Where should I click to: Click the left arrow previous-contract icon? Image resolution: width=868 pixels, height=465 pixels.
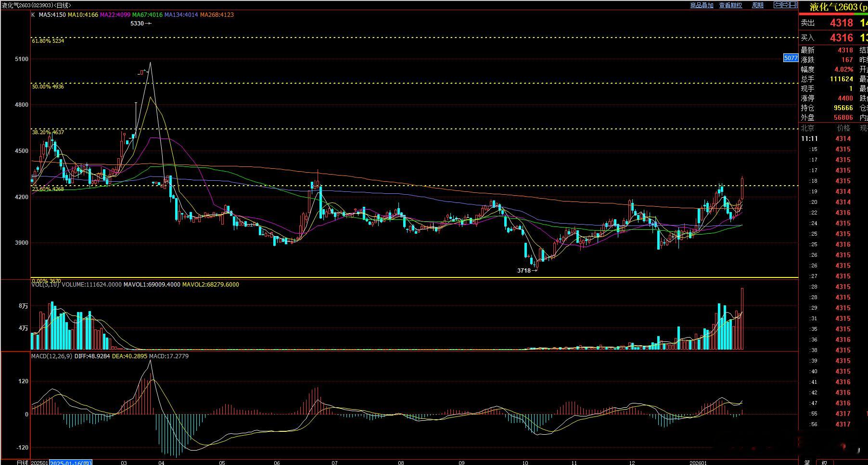click(x=778, y=5)
